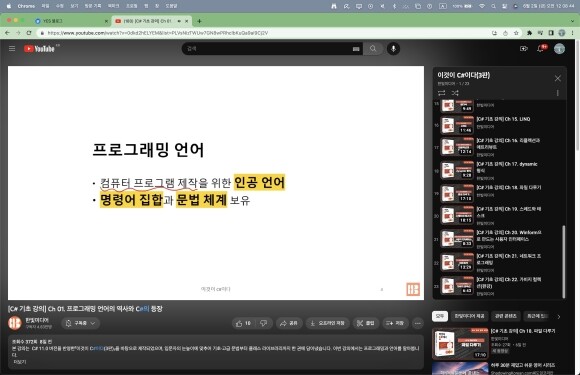The width and height of the screenshot is (580, 375).
Task: Switch to the YES browser tab
Action: [71, 21]
